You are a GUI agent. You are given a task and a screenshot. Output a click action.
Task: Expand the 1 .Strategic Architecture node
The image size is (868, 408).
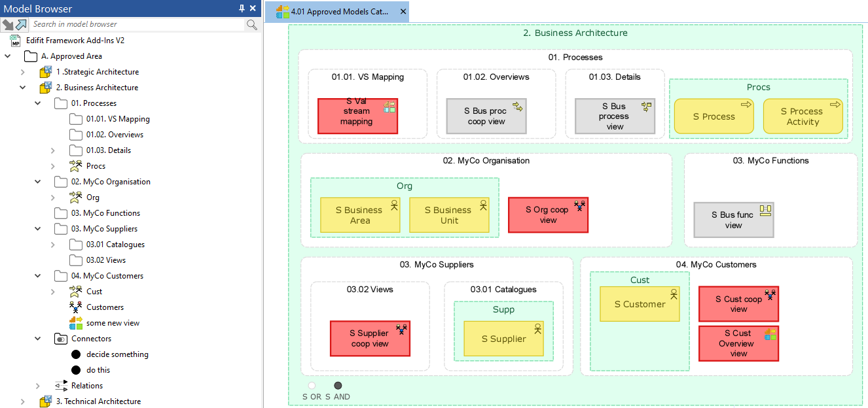[23, 72]
